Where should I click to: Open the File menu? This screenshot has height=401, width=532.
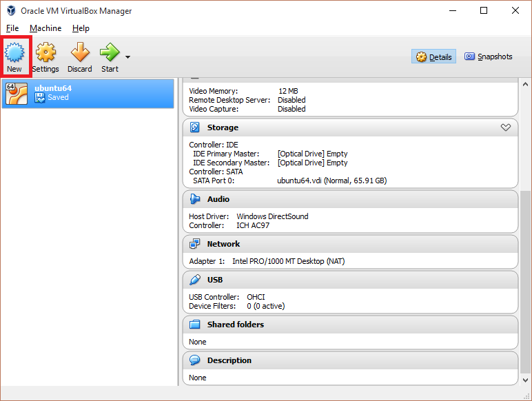12,28
